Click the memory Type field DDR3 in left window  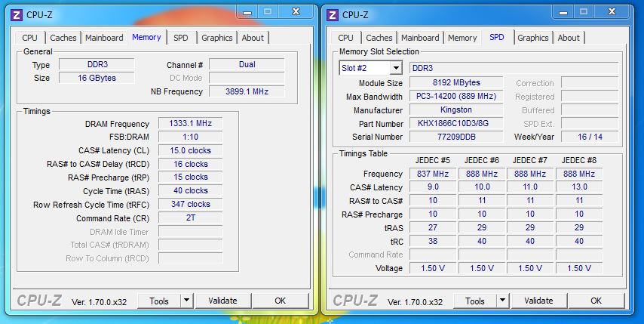coord(97,64)
